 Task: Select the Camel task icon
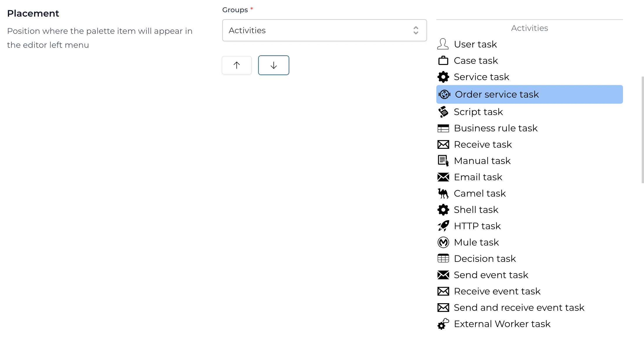click(443, 193)
